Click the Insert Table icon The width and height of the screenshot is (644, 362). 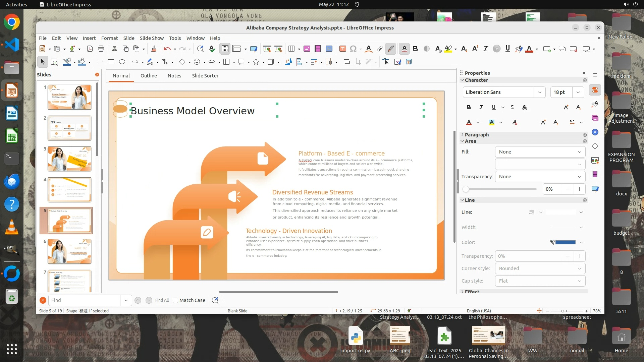pos(291,49)
